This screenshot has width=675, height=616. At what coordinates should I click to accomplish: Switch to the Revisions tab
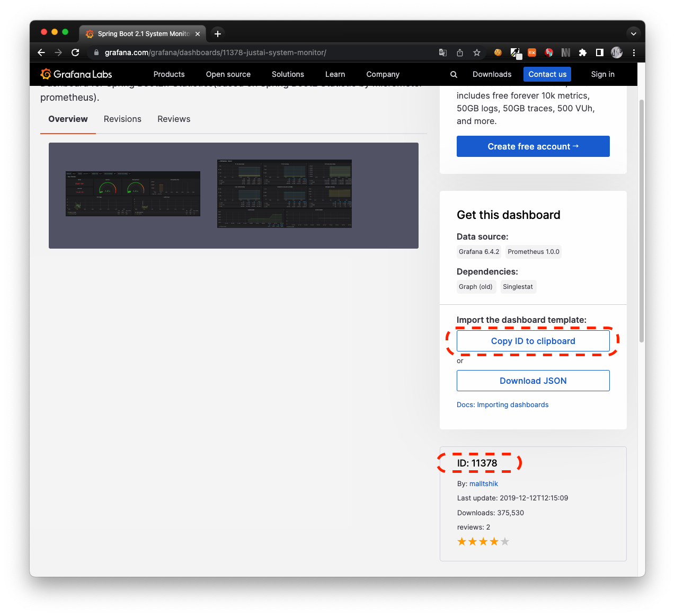[122, 119]
